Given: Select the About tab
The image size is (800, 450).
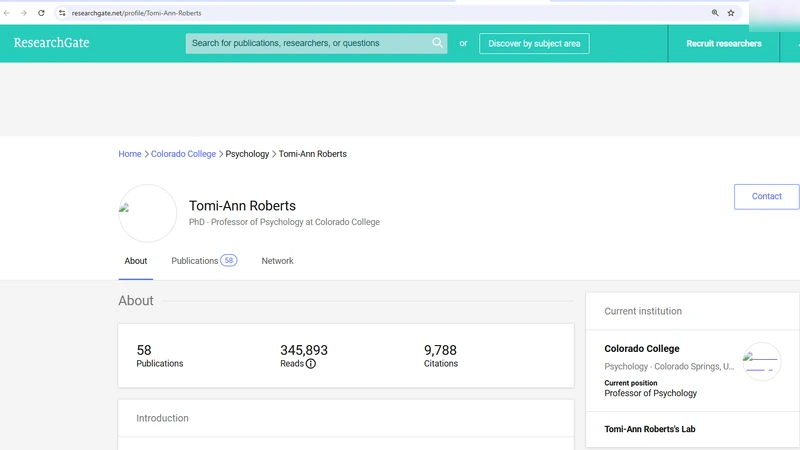Looking at the screenshot, I should 136,261.
